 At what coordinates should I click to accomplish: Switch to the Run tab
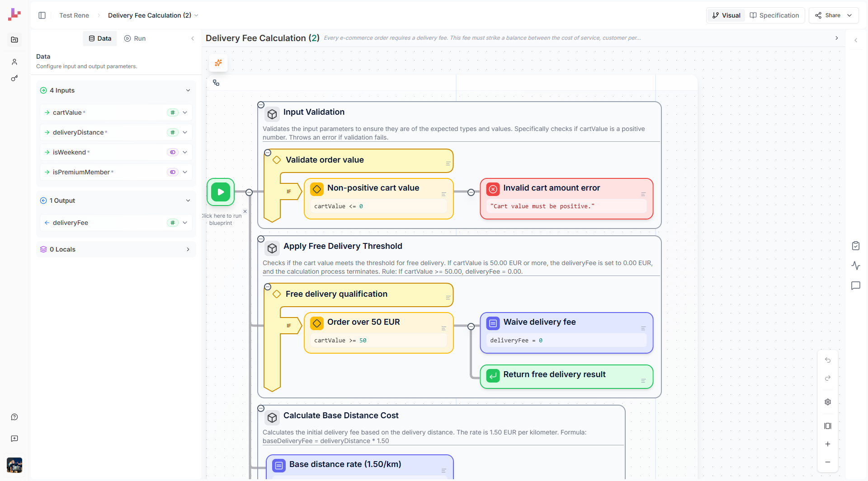pyautogui.click(x=135, y=38)
